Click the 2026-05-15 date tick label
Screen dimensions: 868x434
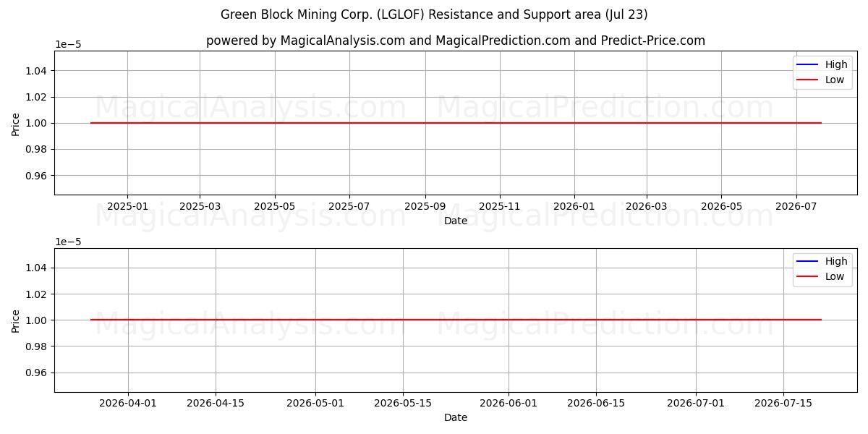[402, 404]
